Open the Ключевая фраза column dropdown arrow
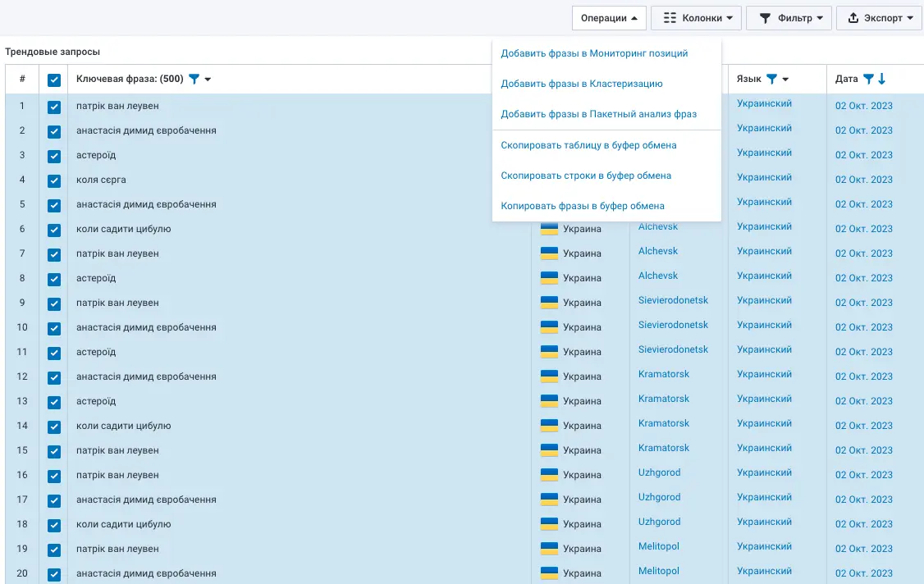Image resolution: width=924 pixels, height=584 pixels. 208,80
